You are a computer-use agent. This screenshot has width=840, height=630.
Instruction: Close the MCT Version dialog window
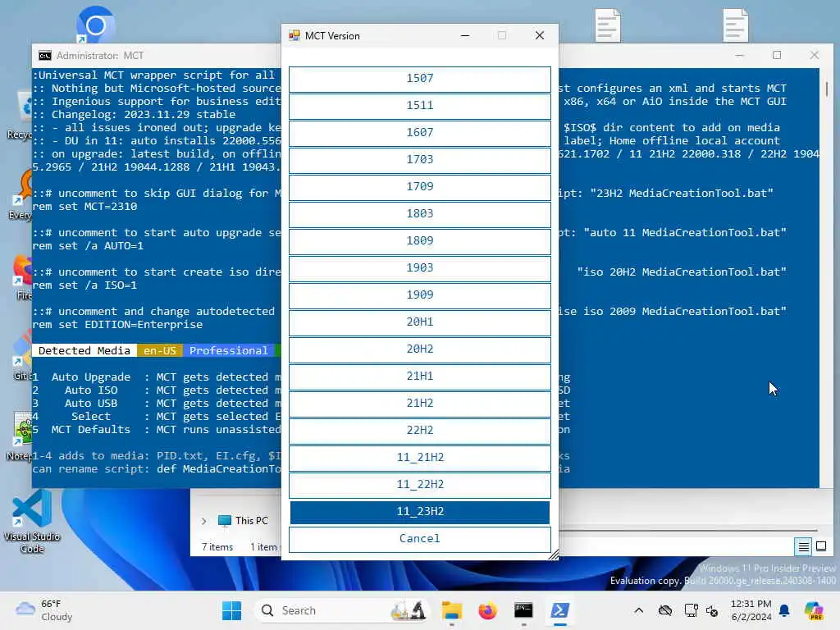540,36
